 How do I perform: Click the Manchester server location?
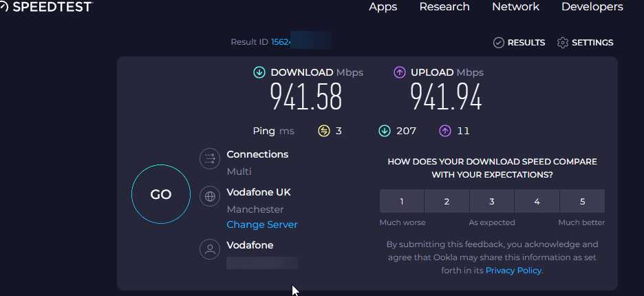255,210
